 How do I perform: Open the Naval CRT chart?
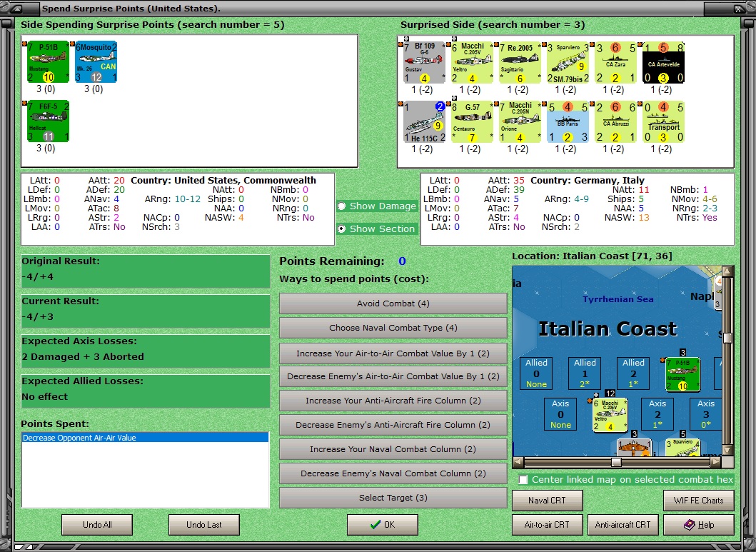[x=548, y=501]
